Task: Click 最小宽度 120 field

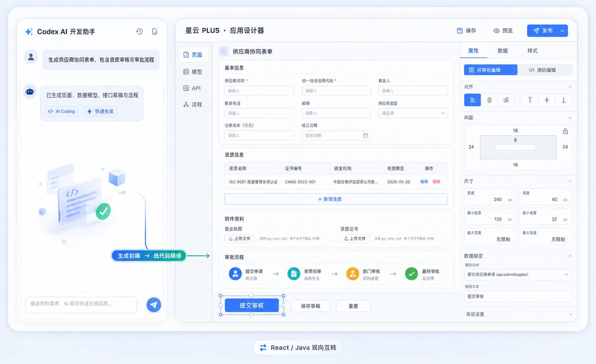Action: pyautogui.click(x=490, y=217)
